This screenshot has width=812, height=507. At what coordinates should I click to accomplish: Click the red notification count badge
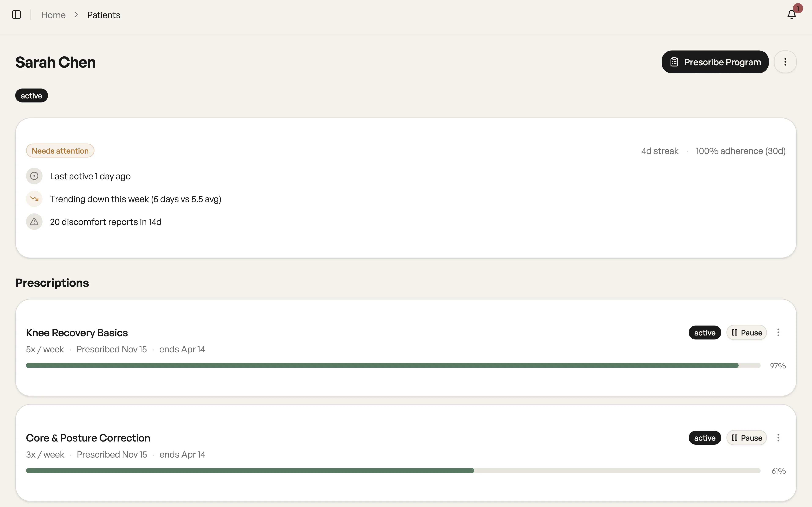798,8
